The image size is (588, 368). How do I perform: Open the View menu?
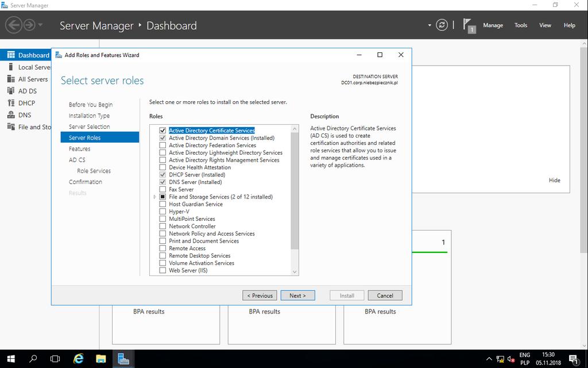545,25
